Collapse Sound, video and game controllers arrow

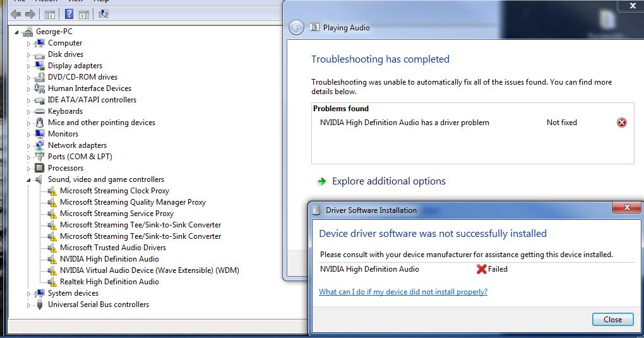tap(29, 180)
